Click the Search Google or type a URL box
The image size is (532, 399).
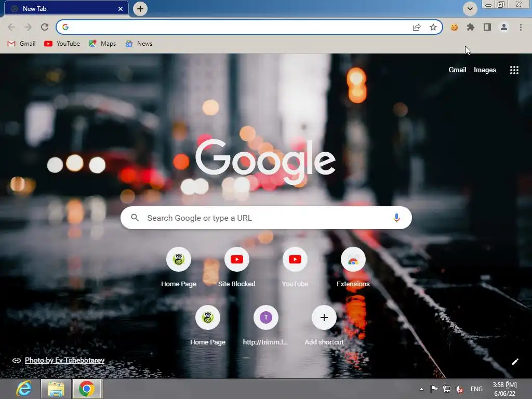coord(266,218)
